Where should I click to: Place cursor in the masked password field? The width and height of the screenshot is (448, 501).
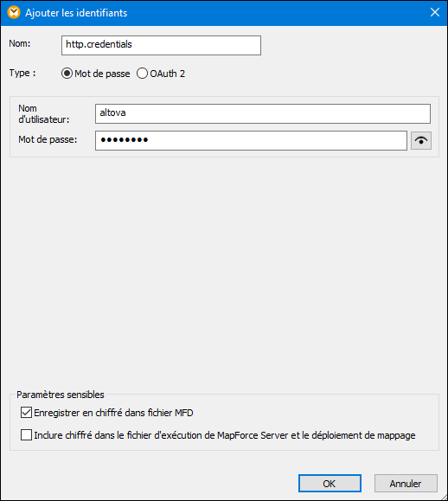[x=251, y=140]
